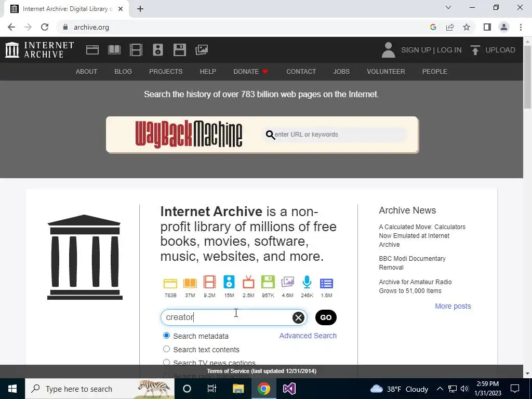Switch to Internet Archive browser tab
Image resolution: width=532 pixels, height=399 pixels.
click(x=66, y=9)
